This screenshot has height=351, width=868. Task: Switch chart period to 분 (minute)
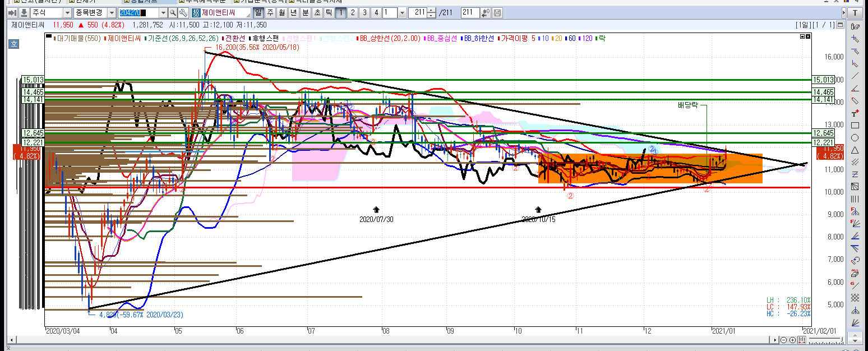click(306, 12)
